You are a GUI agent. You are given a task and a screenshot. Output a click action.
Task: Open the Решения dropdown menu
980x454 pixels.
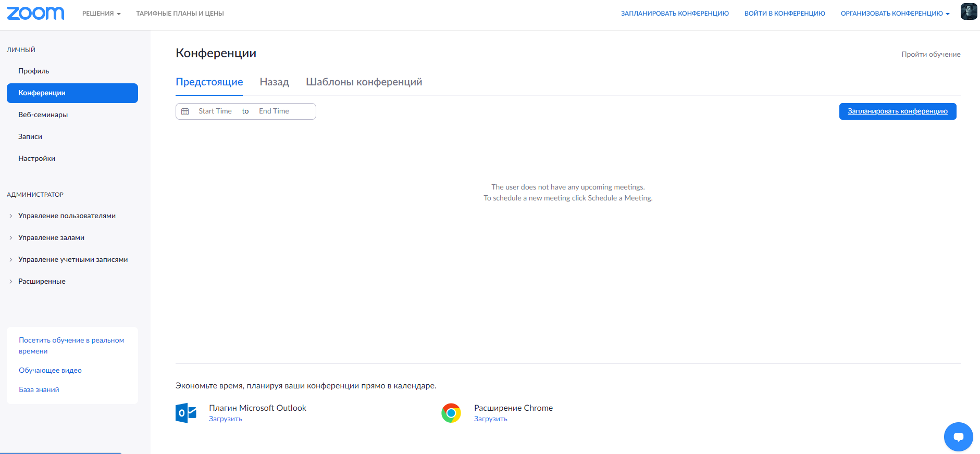(101, 14)
